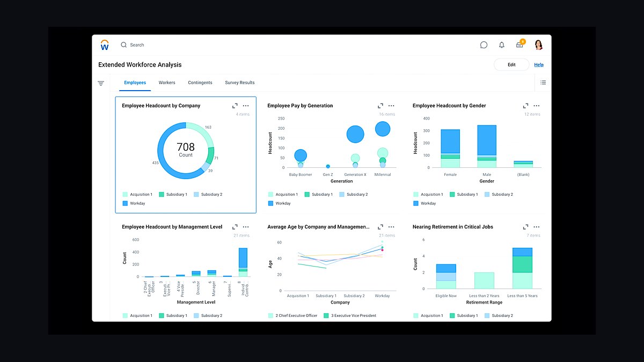The image size is (644, 362).
Task: Click the Individual Contributor tall bar
Action: 243,262
